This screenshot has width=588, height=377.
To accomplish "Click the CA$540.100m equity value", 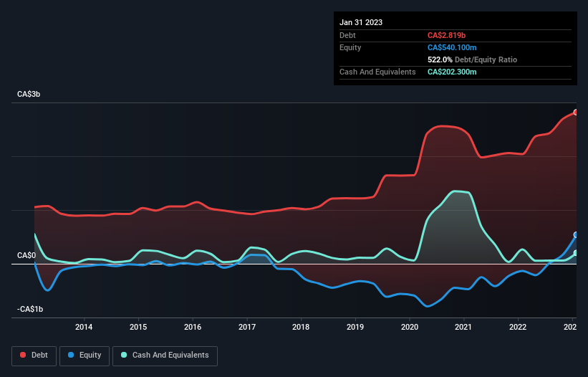I will [x=452, y=47].
